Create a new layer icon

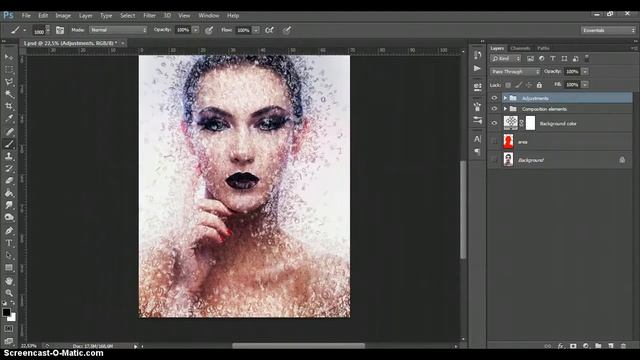[611, 346]
